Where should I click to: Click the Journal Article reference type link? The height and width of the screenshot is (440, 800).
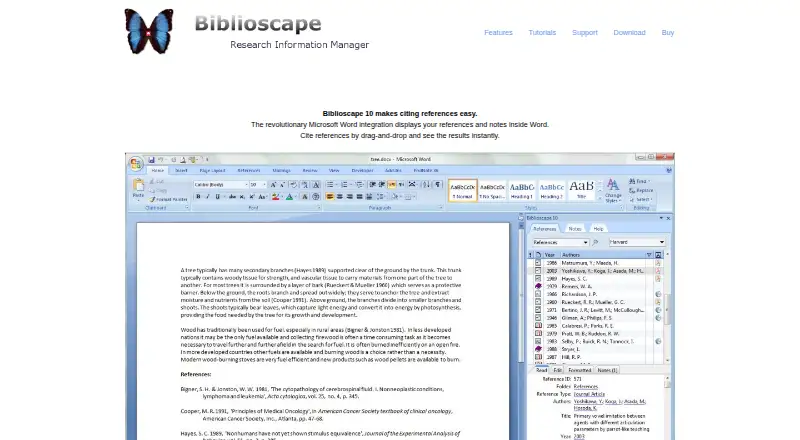(x=589, y=394)
